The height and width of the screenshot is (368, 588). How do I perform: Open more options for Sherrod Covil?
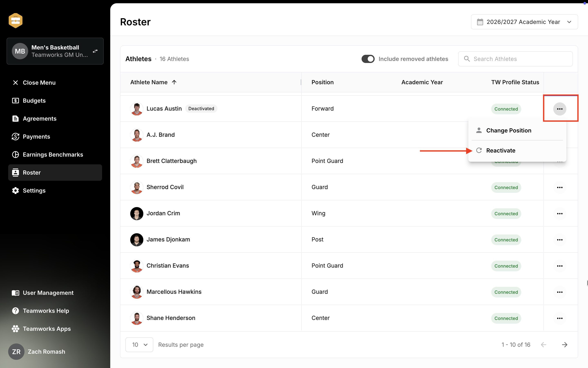coord(560,187)
